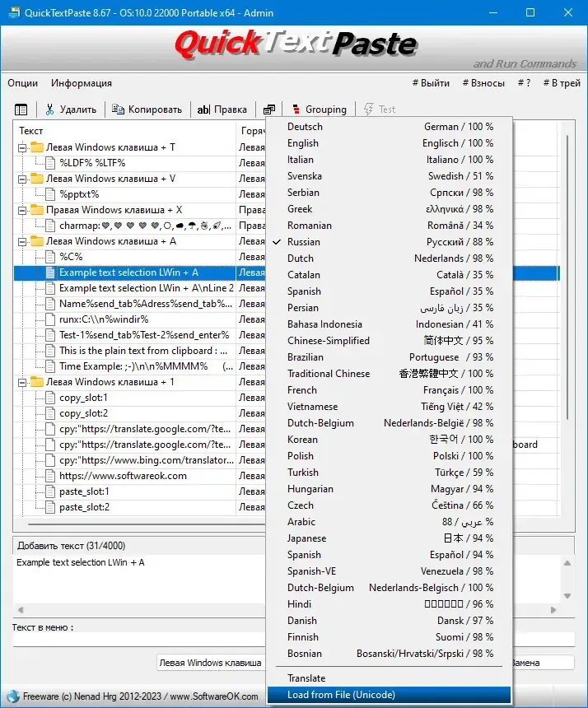The height and width of the screenshot is (708, 588).
Task: Select French language
Action: 390,390
